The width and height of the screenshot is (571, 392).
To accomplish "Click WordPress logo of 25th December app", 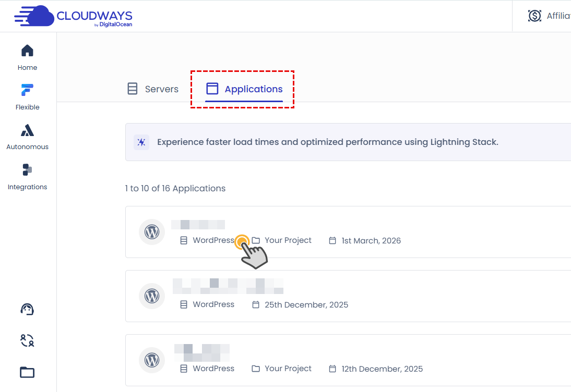I will 152,296.
